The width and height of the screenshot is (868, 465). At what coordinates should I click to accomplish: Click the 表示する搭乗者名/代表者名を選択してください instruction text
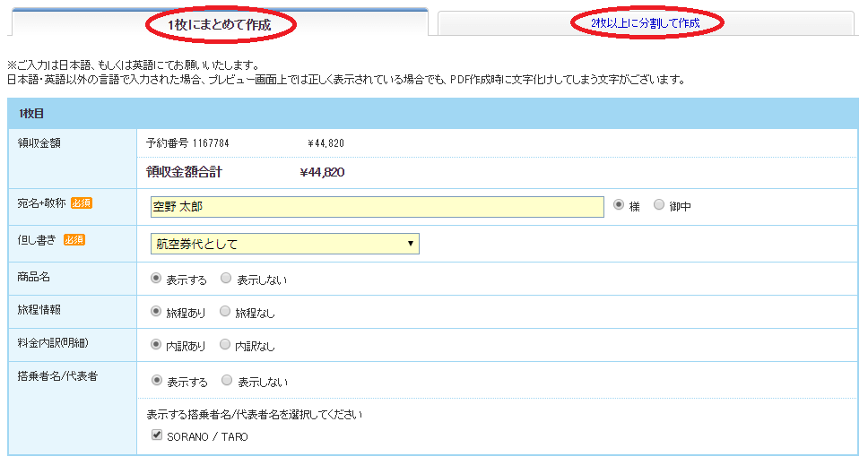click(254, 415)
